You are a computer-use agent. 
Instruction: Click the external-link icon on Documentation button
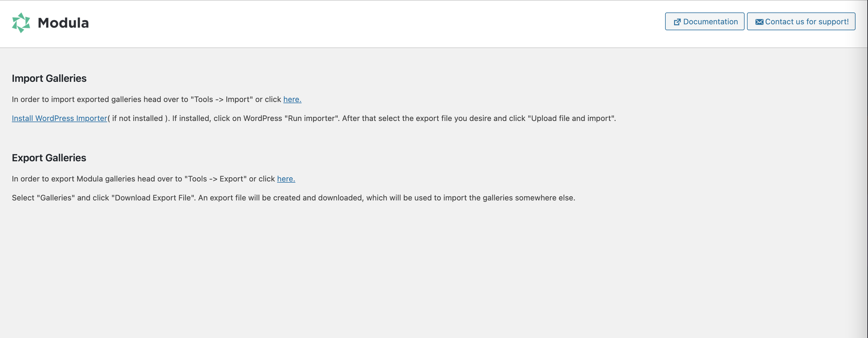click(x=677, y=21)
